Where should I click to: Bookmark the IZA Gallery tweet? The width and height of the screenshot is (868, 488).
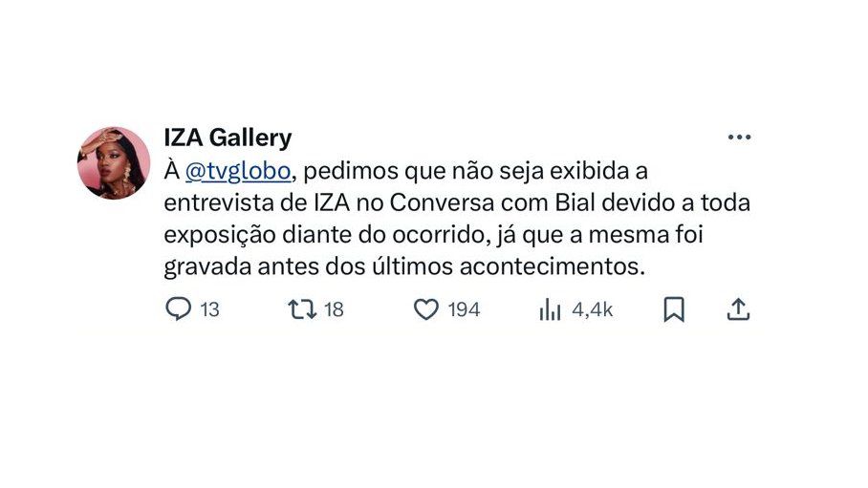coord(674,309)
